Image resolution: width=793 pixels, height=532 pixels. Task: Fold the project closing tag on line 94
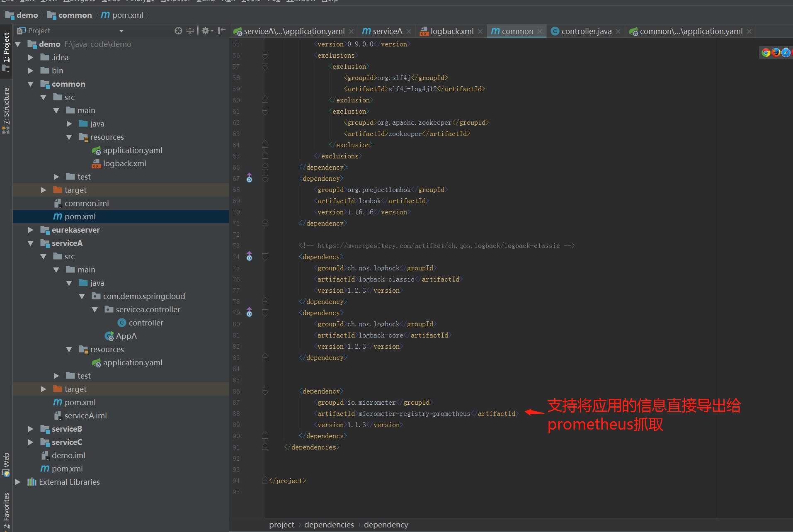click(265, 481)
